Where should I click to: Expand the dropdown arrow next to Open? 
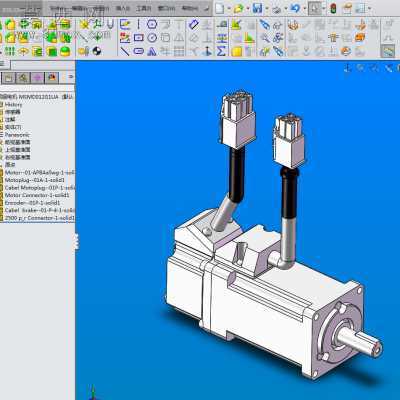[248, 8]
